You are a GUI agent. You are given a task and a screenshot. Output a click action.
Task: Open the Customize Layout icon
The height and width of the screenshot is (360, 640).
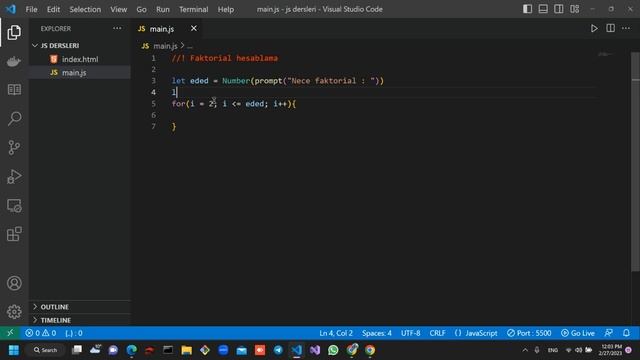(x=574, y=9)
